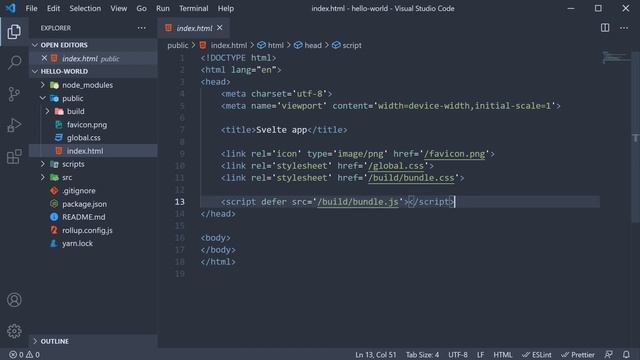Open the Search view in activity bar
The width and height of the screenshot is (640, 360).
[14, 62]
